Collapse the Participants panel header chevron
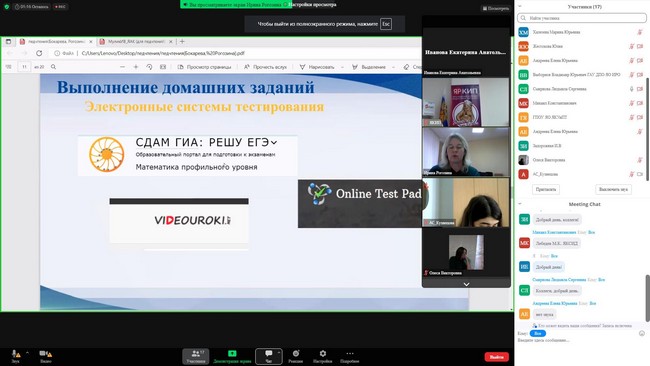650x366 pixels. pos(520,6)
